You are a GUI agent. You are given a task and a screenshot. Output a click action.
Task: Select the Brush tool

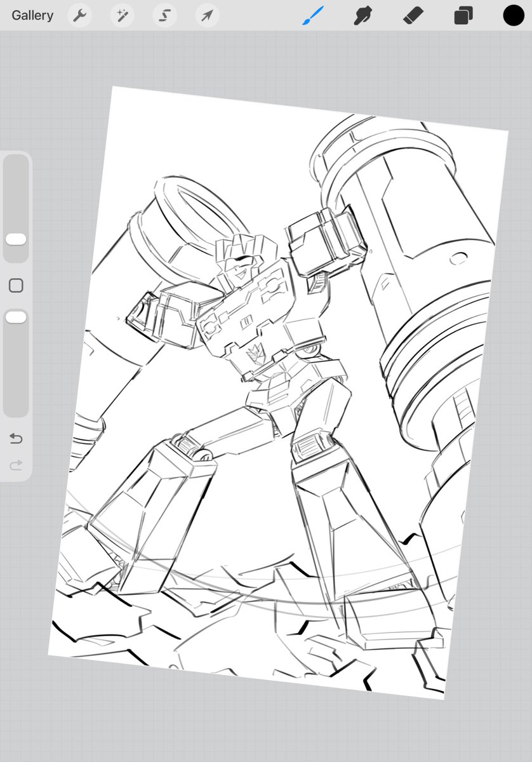312,15
